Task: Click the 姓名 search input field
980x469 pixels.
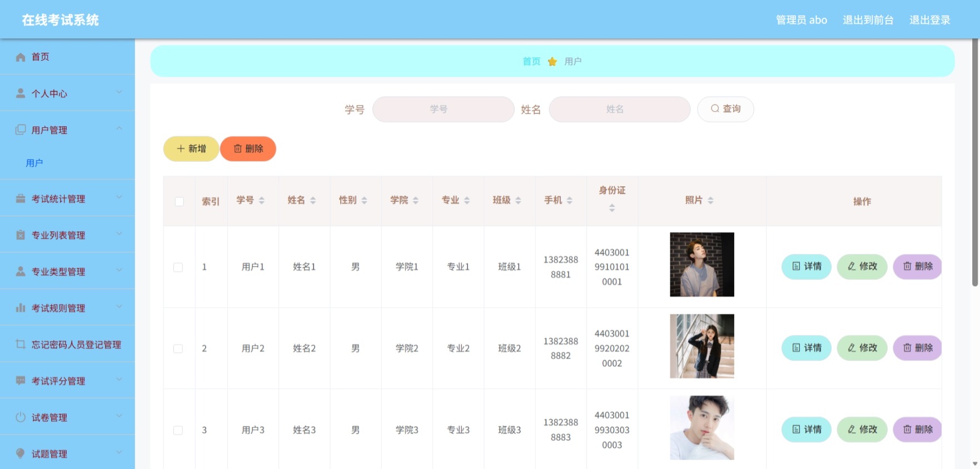Action: pyautogui.click(x=619, y=109)
